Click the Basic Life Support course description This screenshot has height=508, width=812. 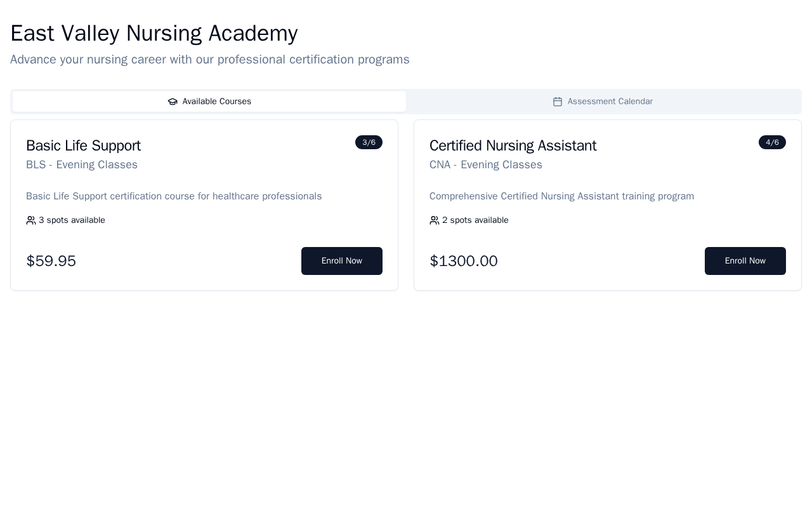pyautogui.click(x=174, y=196)
